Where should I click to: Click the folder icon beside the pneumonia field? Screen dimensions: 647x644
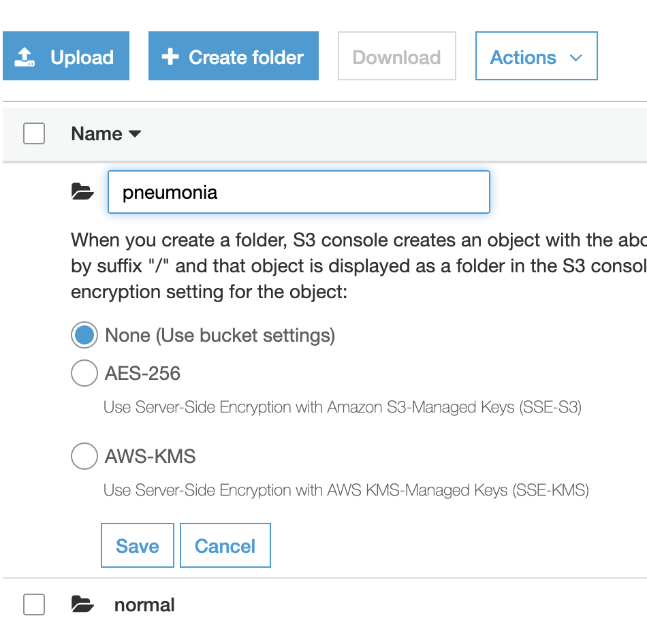click(x=82, y=193)
